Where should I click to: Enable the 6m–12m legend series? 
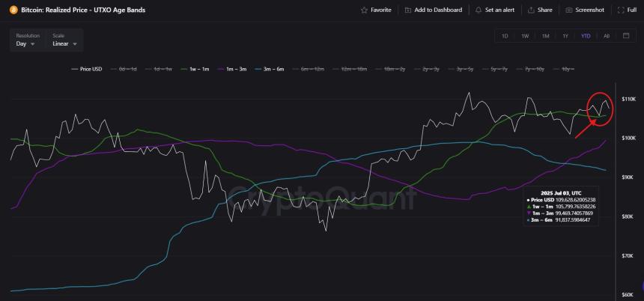[308, 69]
